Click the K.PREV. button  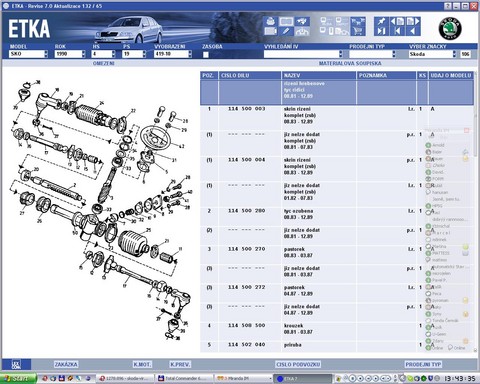point(180,364)
